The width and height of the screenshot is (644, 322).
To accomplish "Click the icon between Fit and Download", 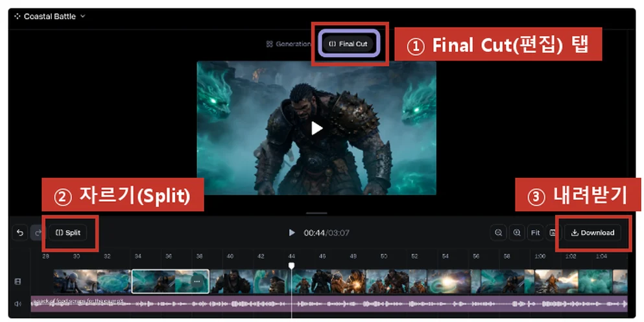I will point(552,233).
